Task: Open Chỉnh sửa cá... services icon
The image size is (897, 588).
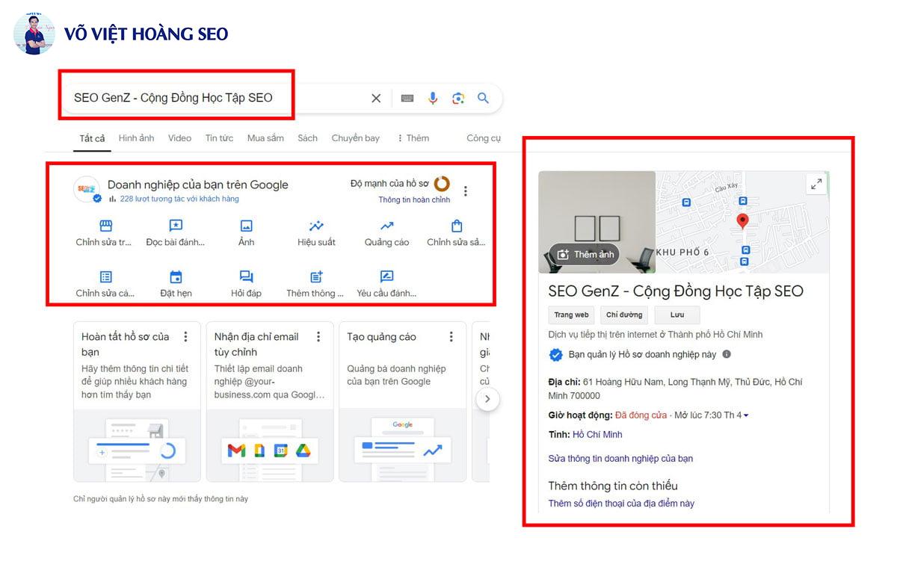Action: tap(105, 277)
